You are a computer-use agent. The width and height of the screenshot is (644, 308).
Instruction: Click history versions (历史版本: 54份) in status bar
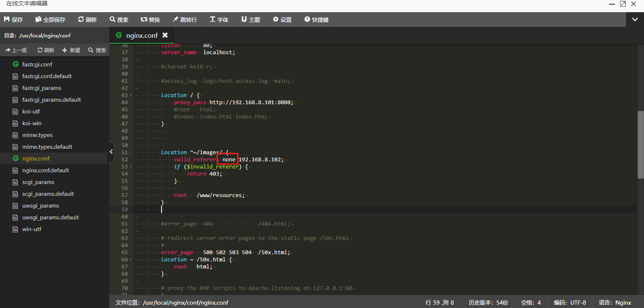488,303
